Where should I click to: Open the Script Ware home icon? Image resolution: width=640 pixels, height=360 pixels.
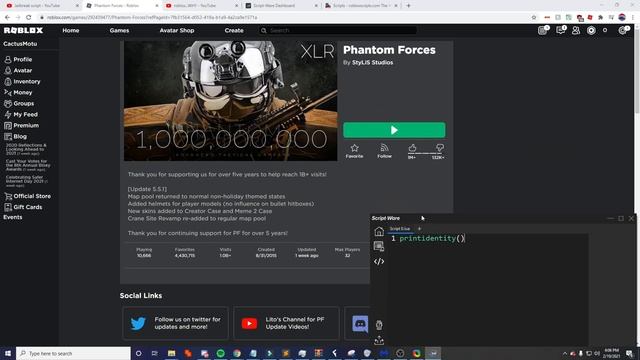379,231
